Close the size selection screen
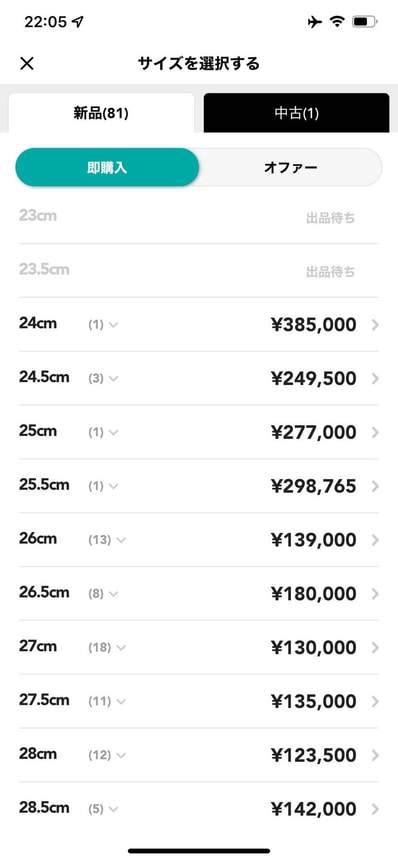 (26, 63)
